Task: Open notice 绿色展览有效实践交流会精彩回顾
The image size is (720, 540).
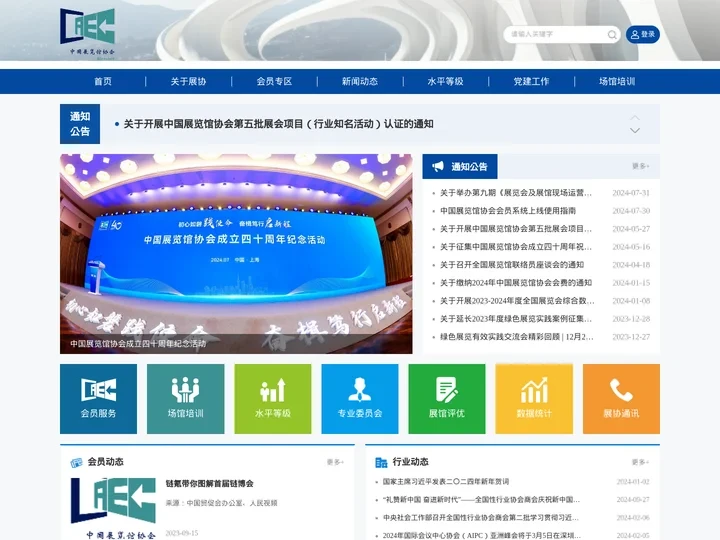Action: point(517,337)
